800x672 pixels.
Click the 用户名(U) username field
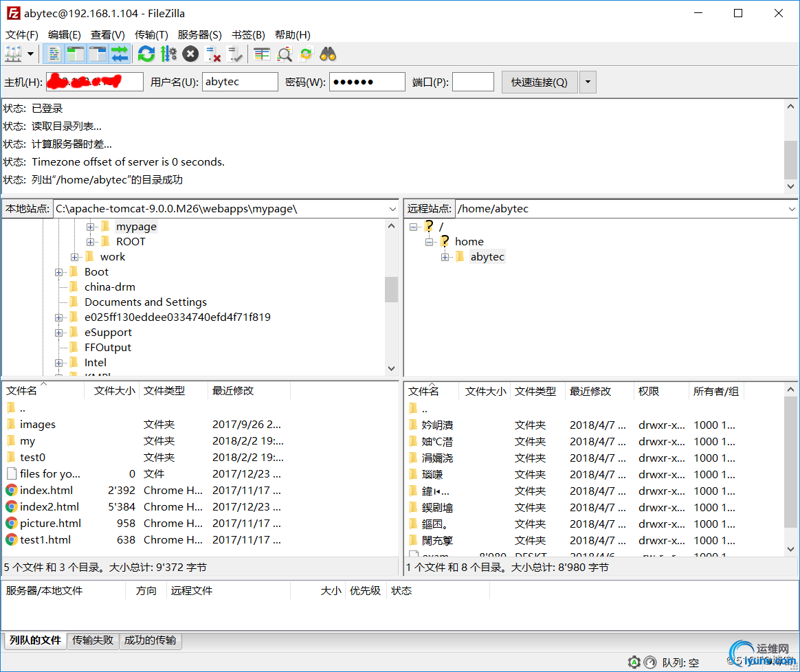click(240, 82)
